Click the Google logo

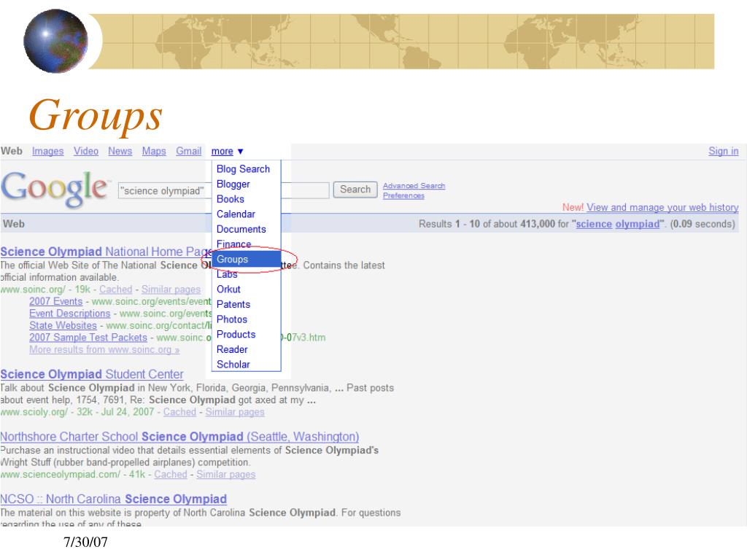click(54, 189)
